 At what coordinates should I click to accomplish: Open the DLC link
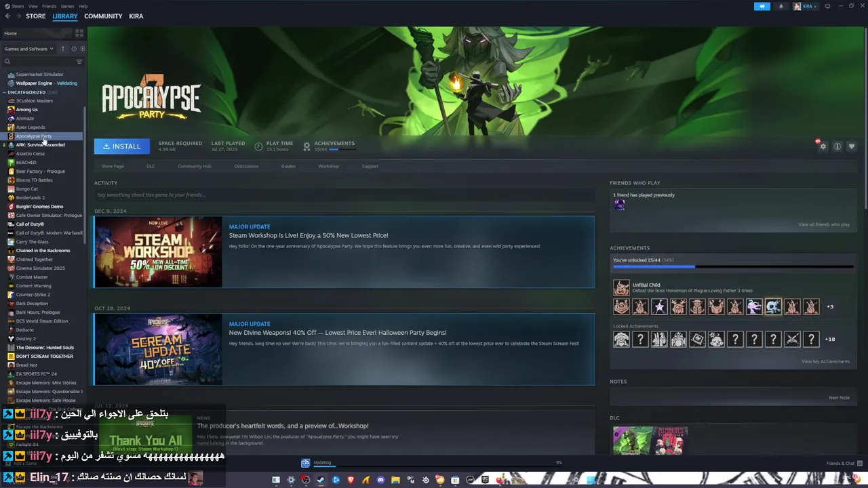click(x=151, y=166)
